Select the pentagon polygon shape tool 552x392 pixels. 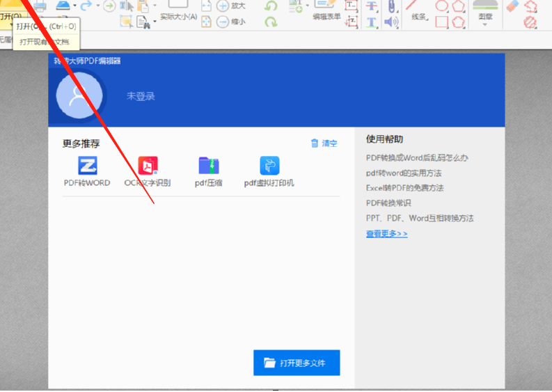pos(459,6)
